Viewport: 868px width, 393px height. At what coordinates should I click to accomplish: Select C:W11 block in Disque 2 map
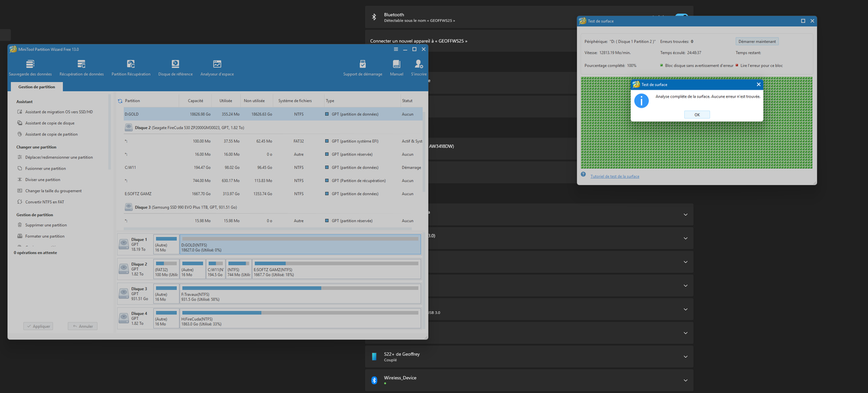[216, 268]
